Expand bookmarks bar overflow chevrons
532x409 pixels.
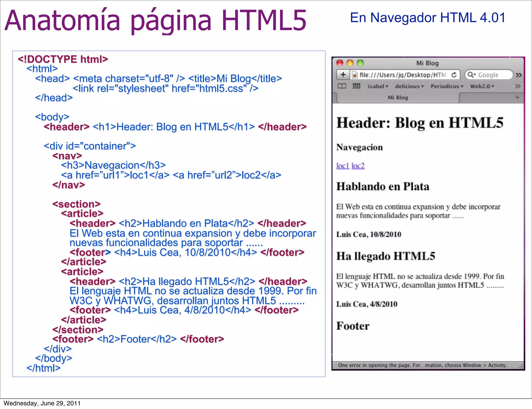click(x=518, y=86)
